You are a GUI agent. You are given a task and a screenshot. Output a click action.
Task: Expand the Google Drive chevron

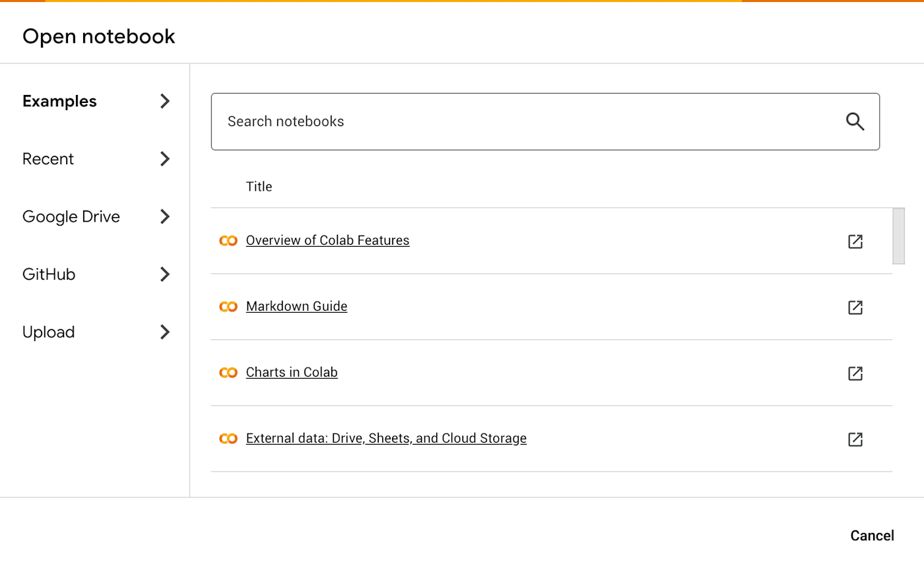pos(165,216)
